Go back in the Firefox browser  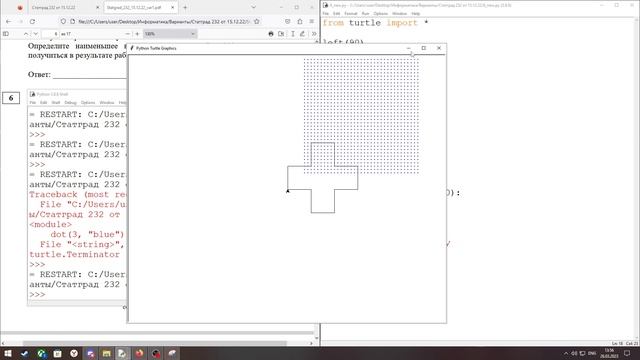(9, 21)
